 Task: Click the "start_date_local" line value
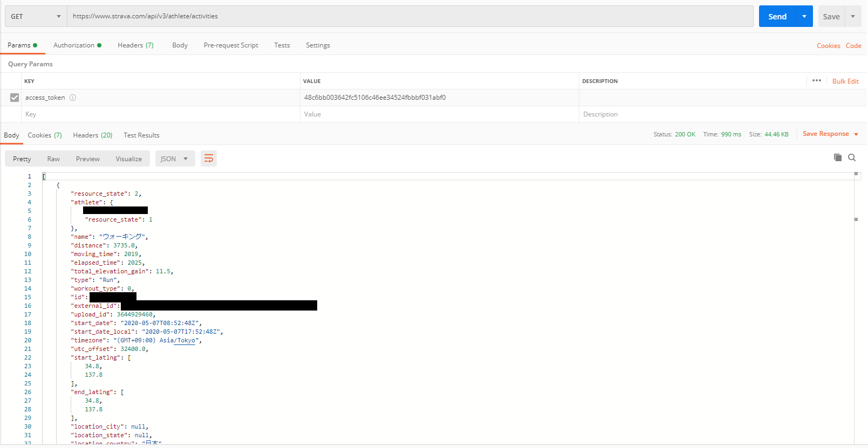(181, 332)
